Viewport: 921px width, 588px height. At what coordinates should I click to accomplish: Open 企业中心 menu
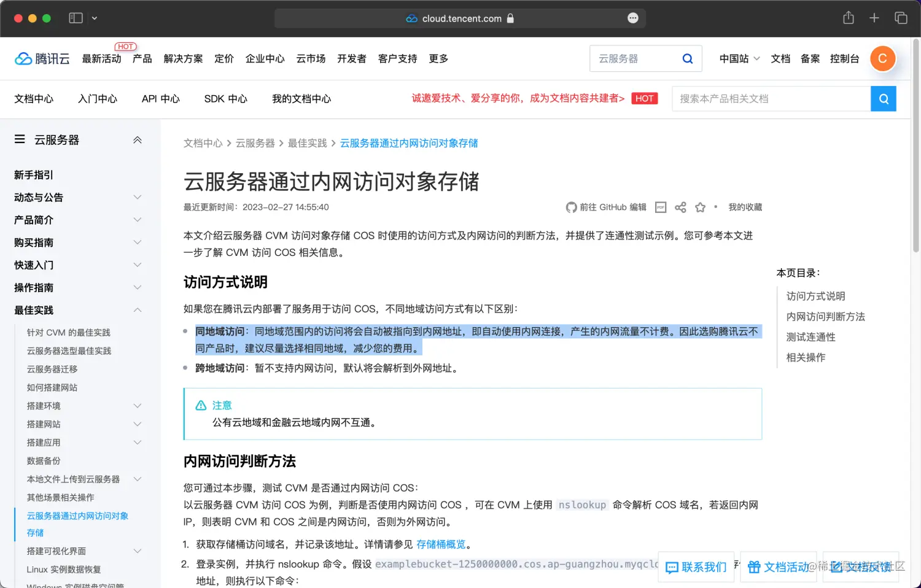pos(265,58)
